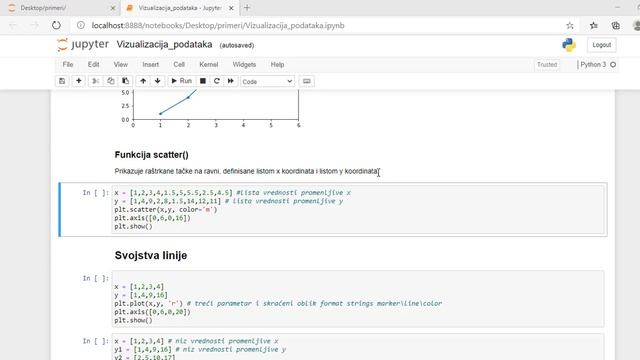Restart the kernel icon
Screen dimensions: 640x360
pyautogui.click(x=217, y=81)
